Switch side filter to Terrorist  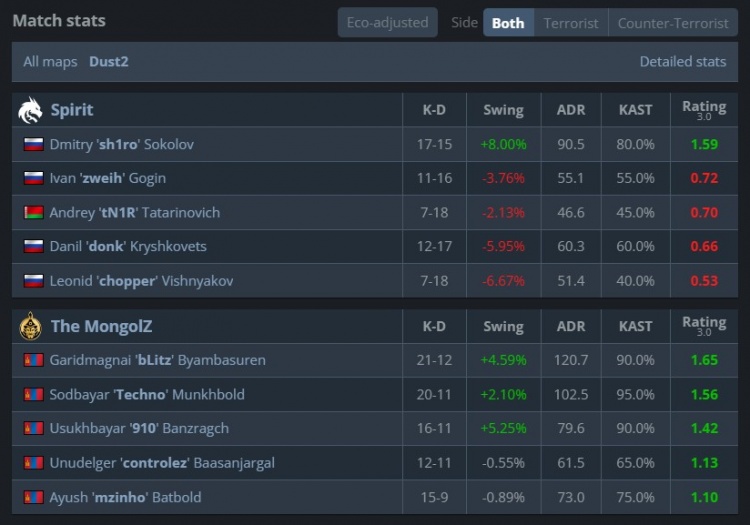570,22
